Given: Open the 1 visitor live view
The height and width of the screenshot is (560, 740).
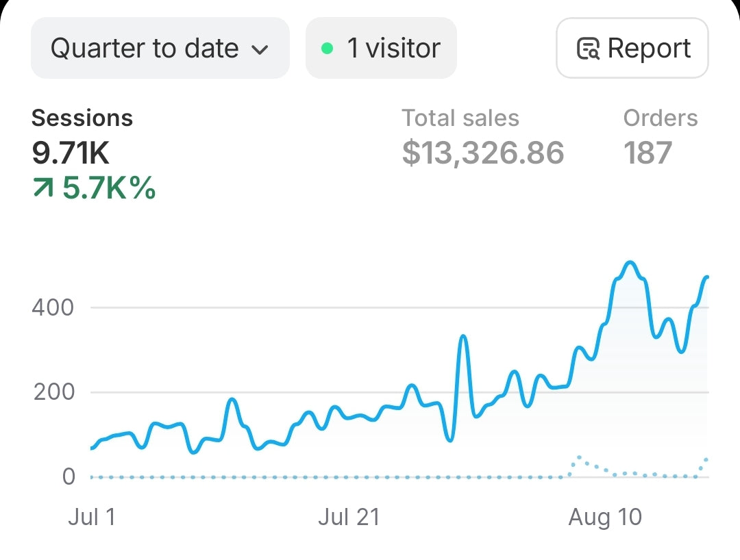Looking at the screenshot, I should click(381, 49).
